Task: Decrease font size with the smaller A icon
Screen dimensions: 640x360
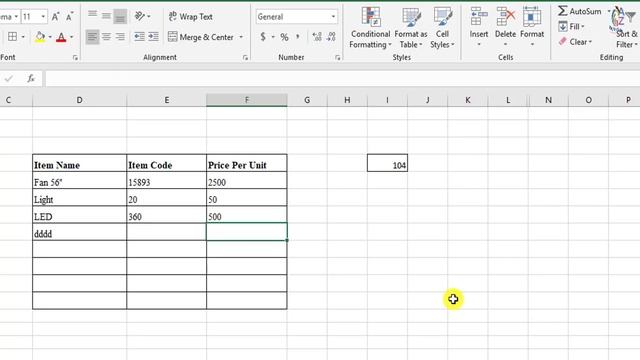Action: (69, 17)
